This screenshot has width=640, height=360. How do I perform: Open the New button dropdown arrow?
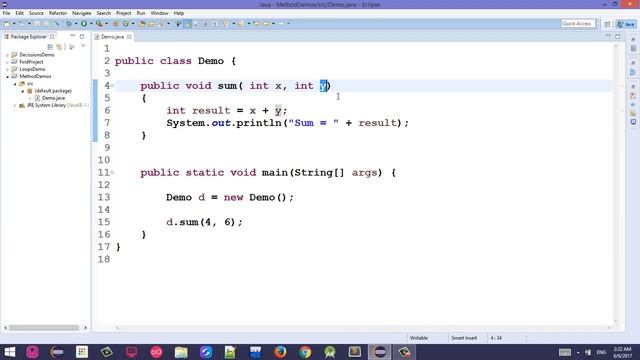[x=14, y=24]
